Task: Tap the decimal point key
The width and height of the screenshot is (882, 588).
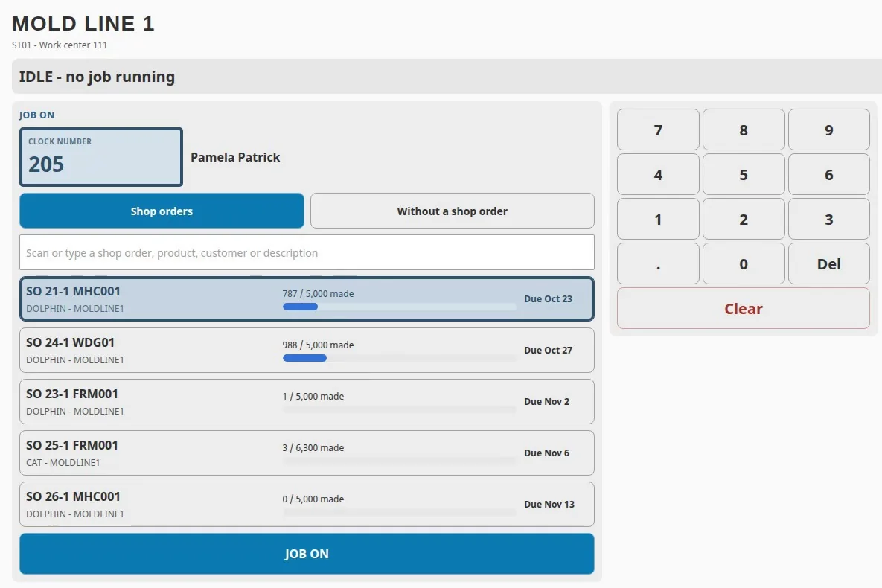Action: click(x=658, y=264)
